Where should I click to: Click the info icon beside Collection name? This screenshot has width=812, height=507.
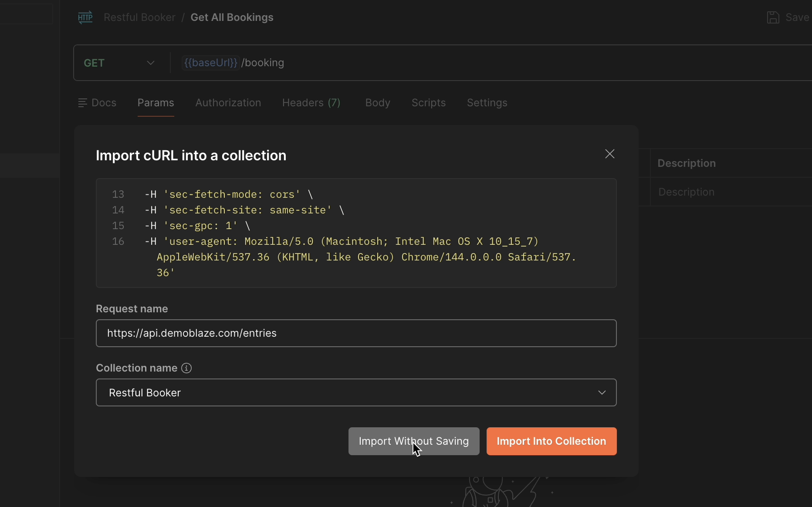[186, 368]
